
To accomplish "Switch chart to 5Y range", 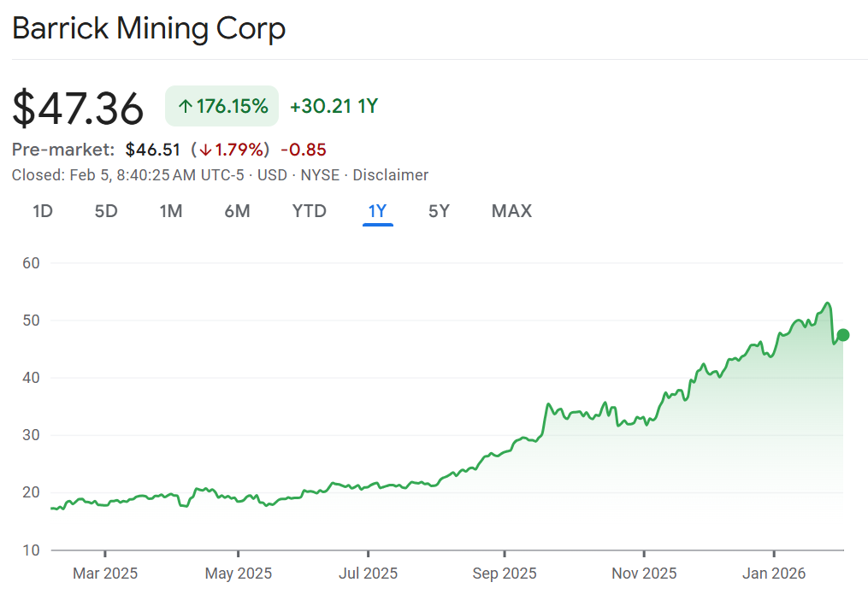I will point(439,211).
